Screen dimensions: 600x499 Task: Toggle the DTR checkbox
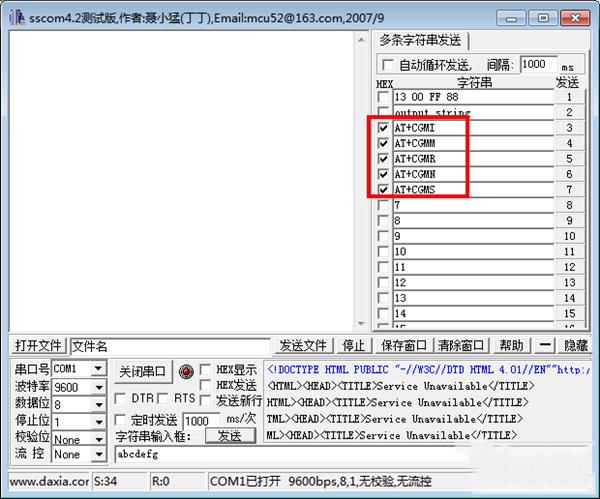[x=119, y=398]
